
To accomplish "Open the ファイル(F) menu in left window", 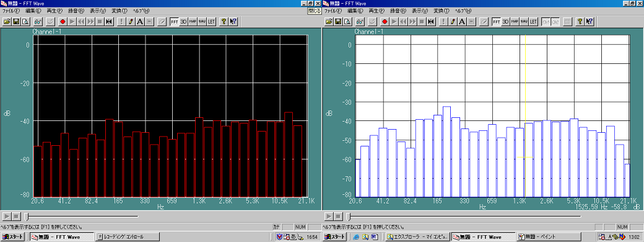I will [x=11, y=11].
